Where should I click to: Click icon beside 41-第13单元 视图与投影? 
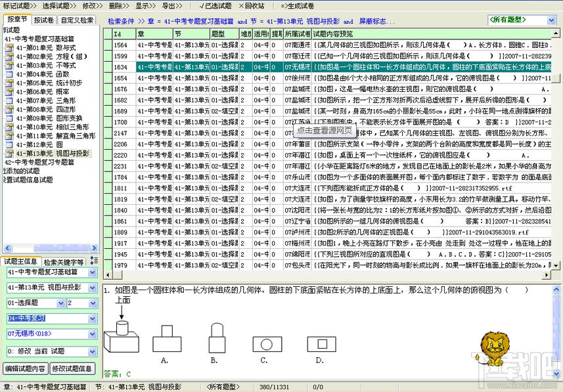(9, 153)
